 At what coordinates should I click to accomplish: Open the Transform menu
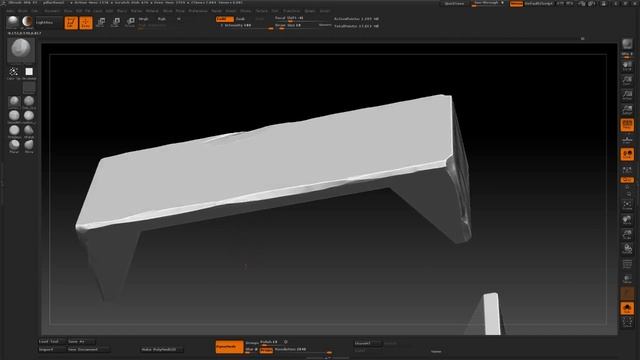(x=291, y=11)
